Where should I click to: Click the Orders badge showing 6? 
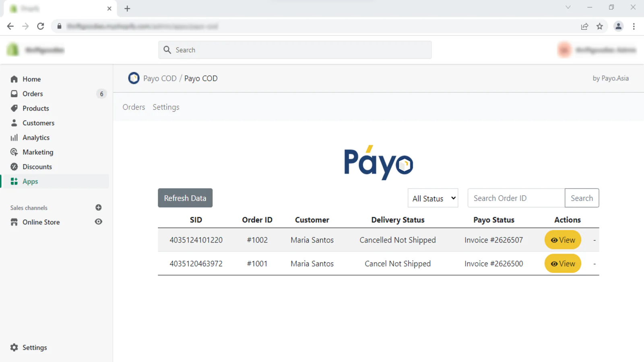101,94
